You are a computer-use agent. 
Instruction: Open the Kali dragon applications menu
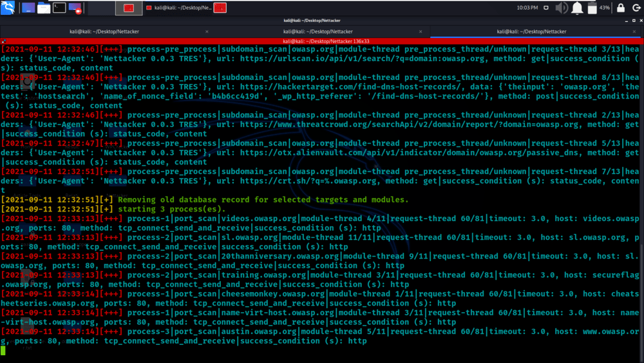[7, 7]
